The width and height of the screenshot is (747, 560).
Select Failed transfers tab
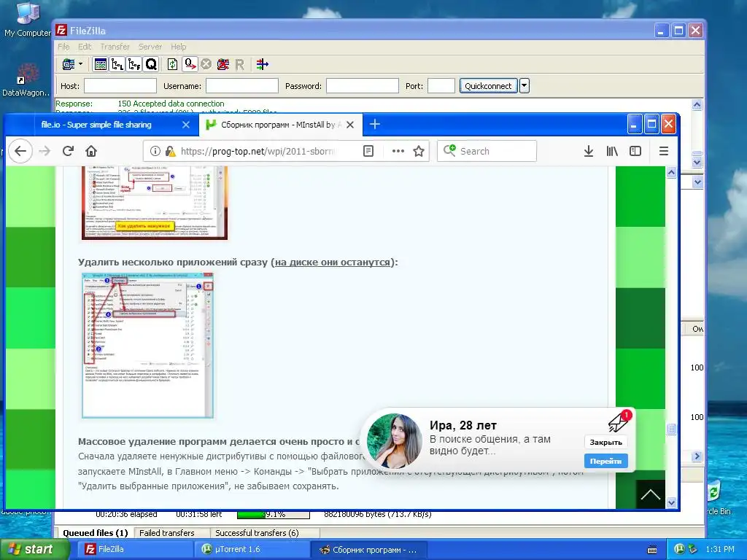(x=167, y=533)
